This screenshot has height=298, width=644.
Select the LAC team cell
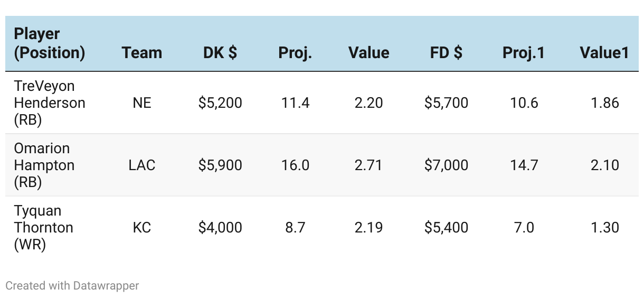[141, 165]
